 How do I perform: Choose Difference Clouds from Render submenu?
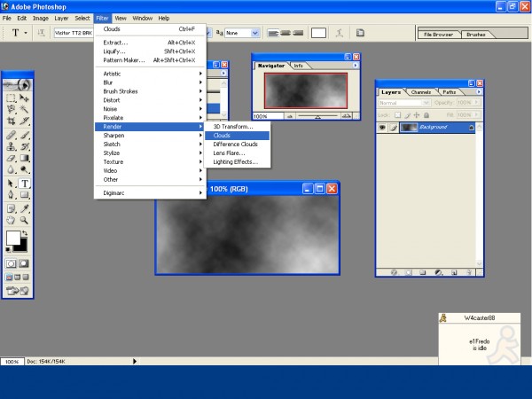tap(237, 145)
